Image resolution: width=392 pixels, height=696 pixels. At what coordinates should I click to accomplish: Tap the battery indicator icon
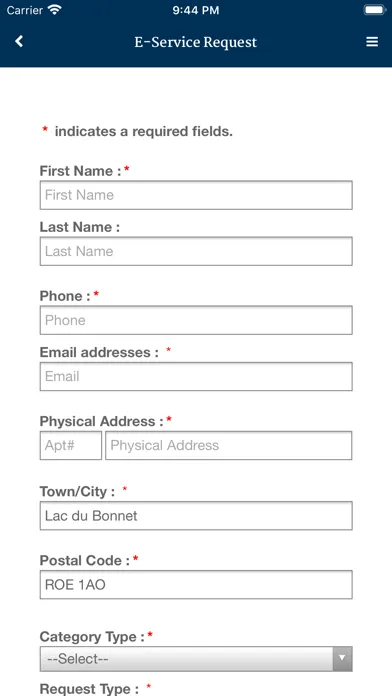pyautogui.click(x=375, y=10)
